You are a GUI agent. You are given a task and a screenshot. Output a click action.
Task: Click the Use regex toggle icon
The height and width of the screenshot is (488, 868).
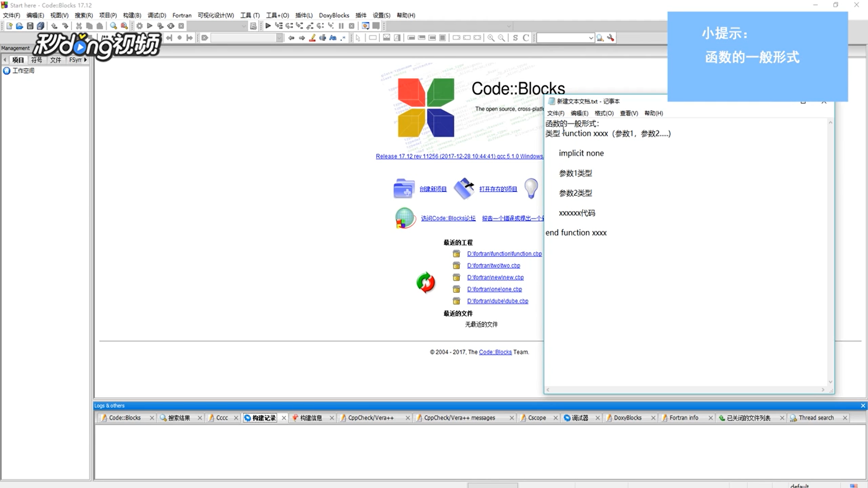[x=343, y=38]
